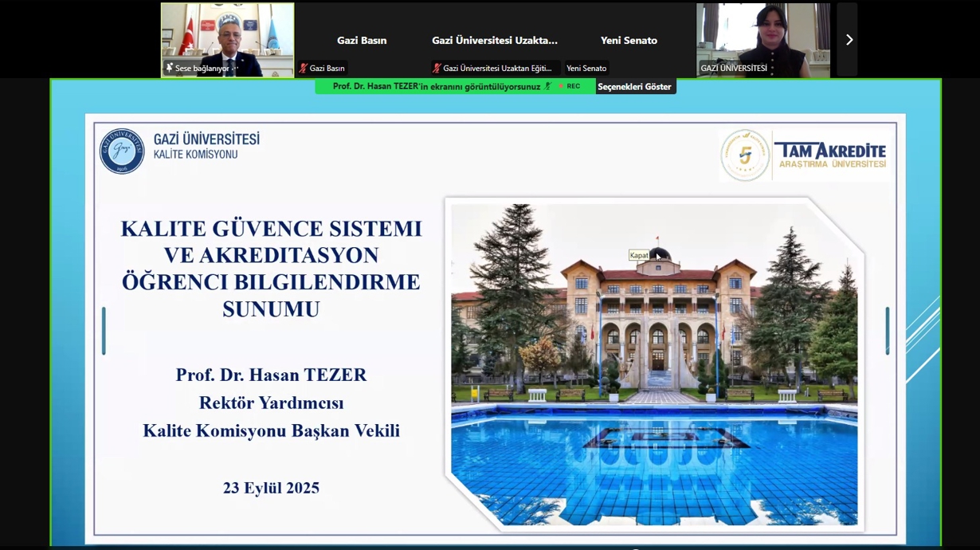Select the speaker video tile with Turkish flag
The height and width of the screenshot is (550, 980).
pos(228,40)
